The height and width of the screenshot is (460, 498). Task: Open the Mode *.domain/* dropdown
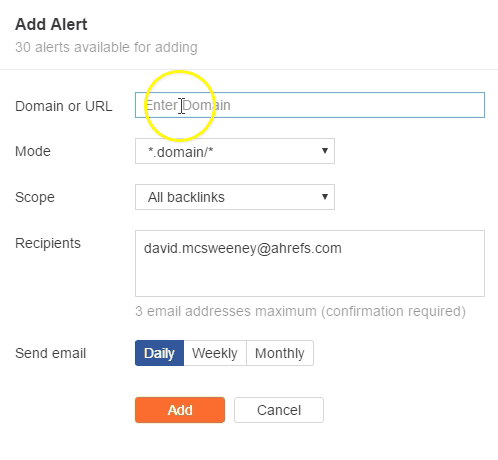click(x=235, y=151)
